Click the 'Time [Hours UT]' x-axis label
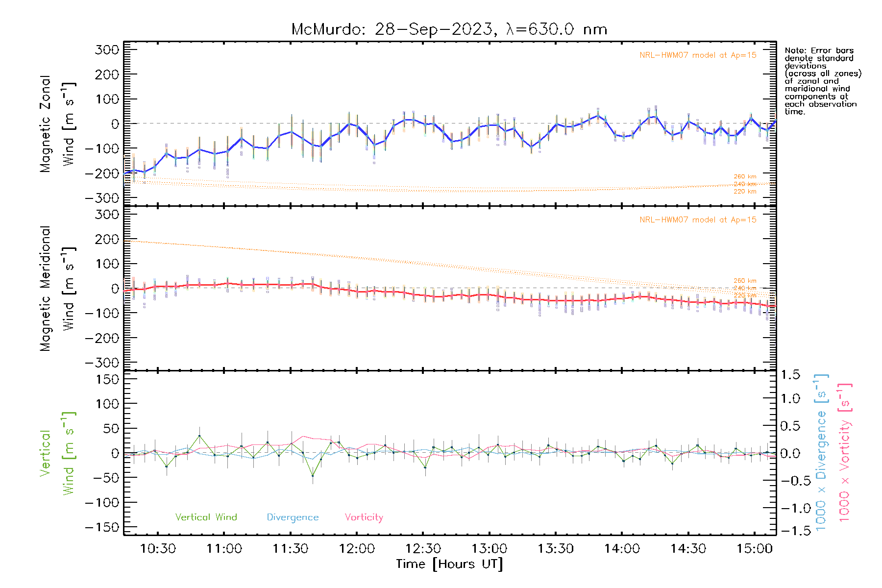The image size is (882, 588). click(449, 564)
